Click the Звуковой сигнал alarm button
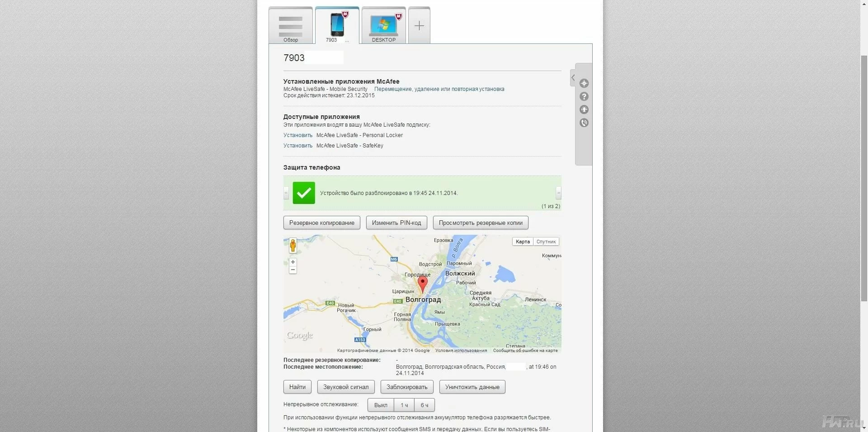 click(x=346, y=387)
